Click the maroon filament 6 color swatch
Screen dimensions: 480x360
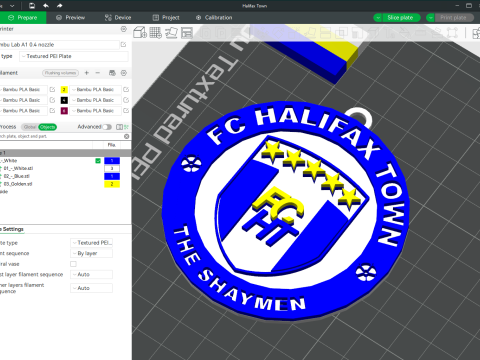pos(64,111)
